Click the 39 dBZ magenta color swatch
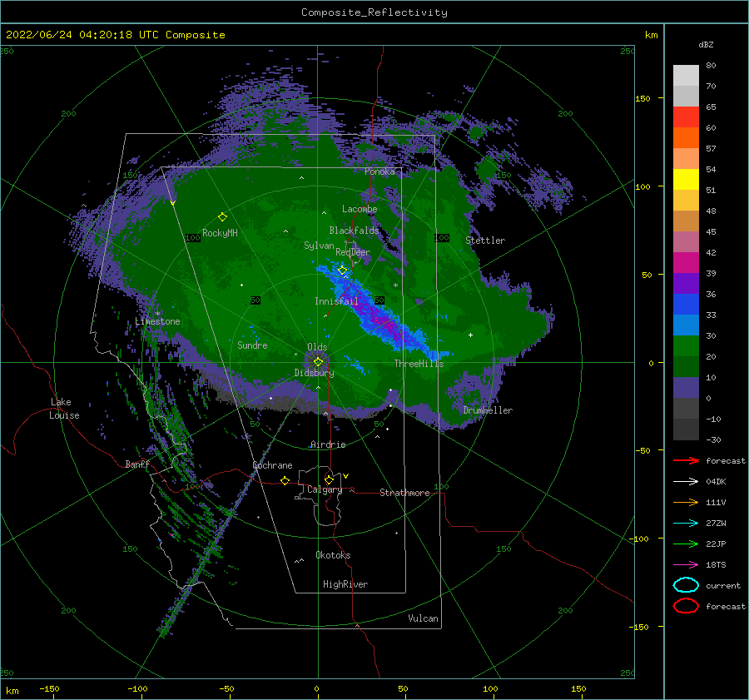 tap(686, 262)
